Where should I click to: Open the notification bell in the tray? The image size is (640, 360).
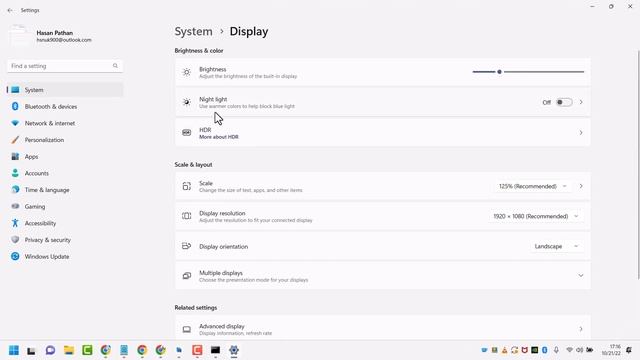pyautogui.click(x=629, y=350)
